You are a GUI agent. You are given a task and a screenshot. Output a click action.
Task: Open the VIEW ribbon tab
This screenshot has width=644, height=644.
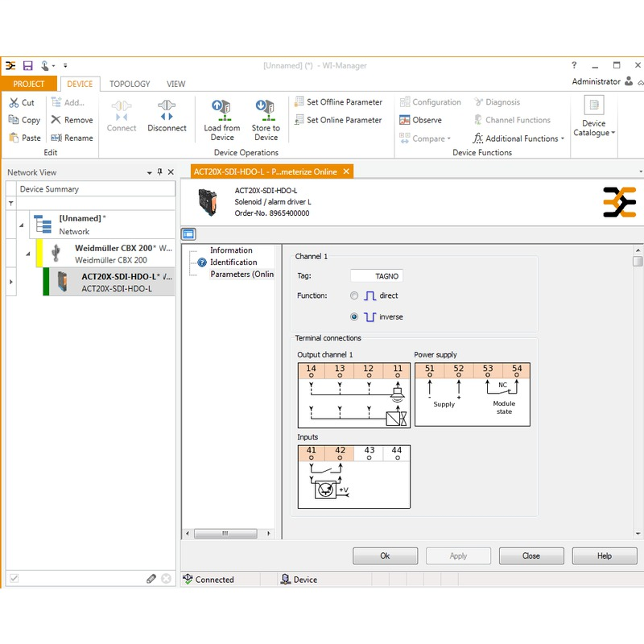[175, 84]
